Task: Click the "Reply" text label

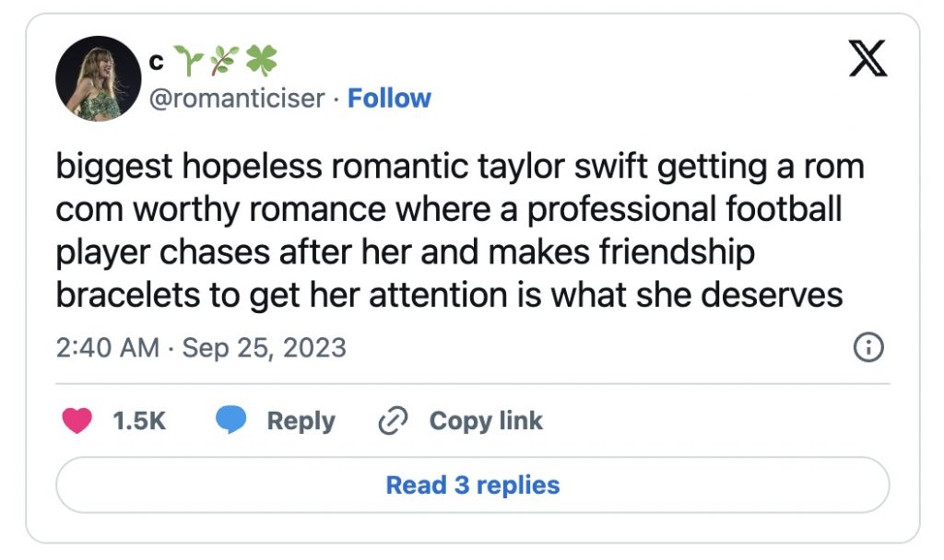Action: click(301, 421)
